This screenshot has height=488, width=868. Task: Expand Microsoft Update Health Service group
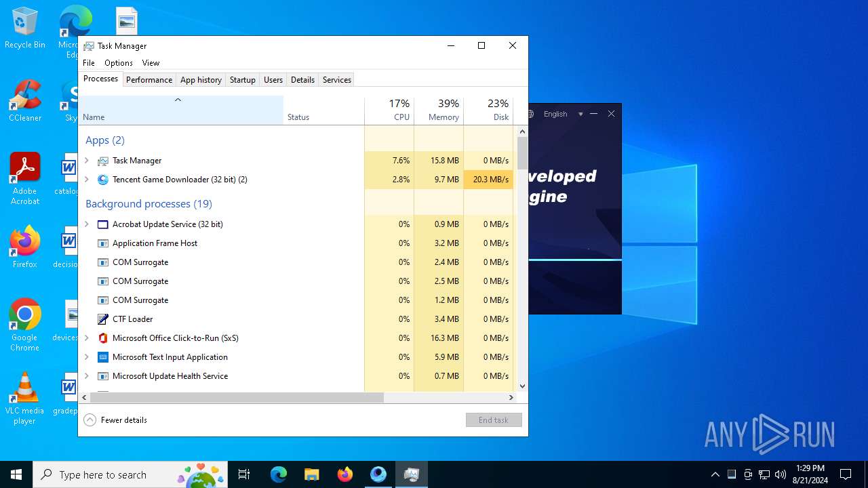[x=87, y=376]
